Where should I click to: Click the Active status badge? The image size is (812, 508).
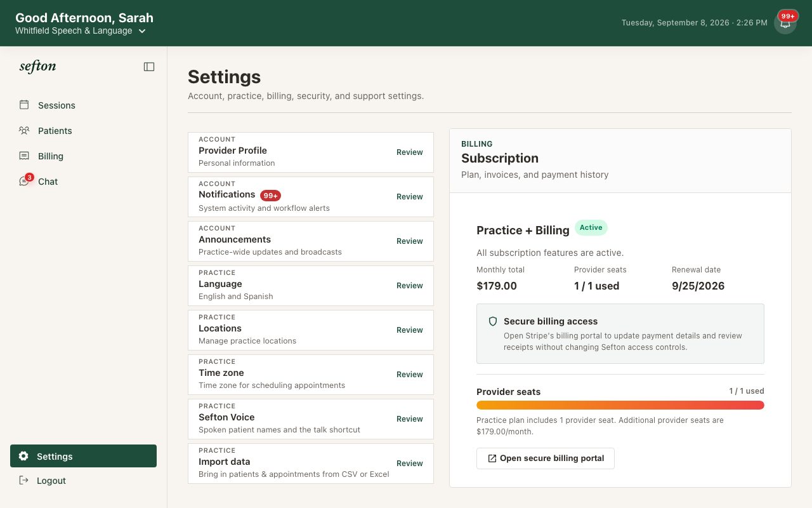point(591,227)
